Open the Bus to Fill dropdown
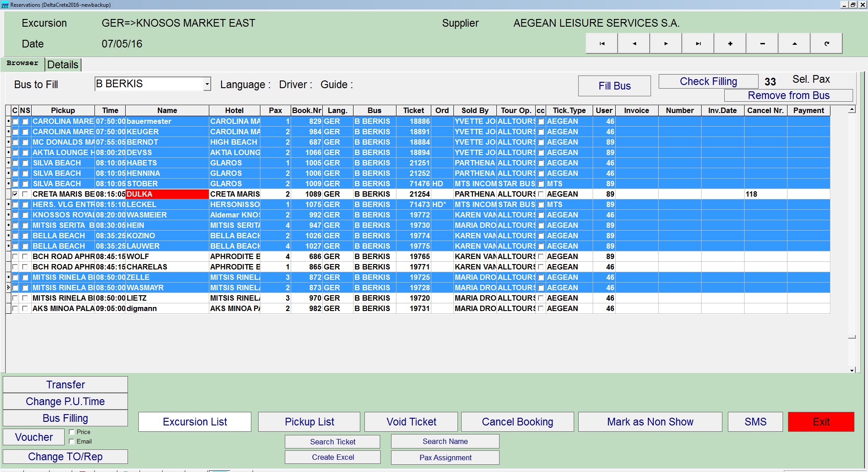 coord(207,84)
